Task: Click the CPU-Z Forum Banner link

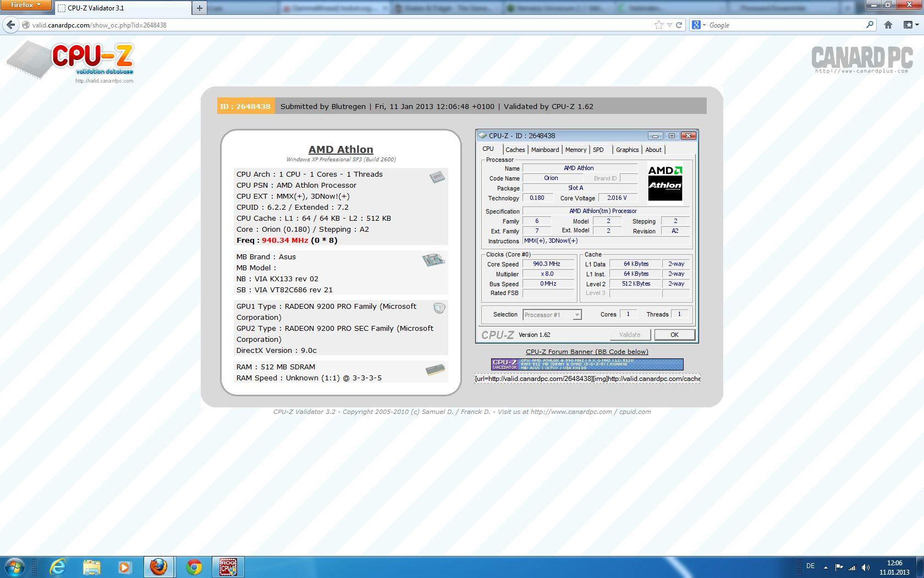Action: click(x=587, y=352)
